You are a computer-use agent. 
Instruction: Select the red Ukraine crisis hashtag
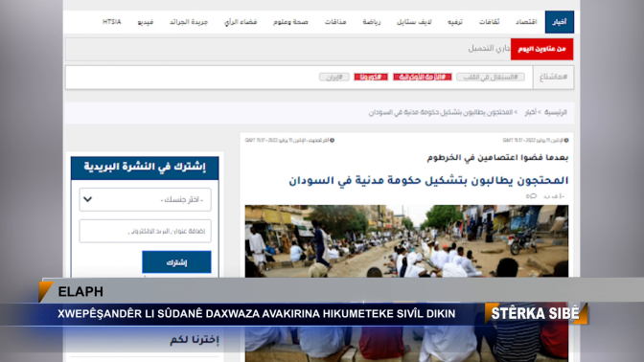tap(423, 78)
